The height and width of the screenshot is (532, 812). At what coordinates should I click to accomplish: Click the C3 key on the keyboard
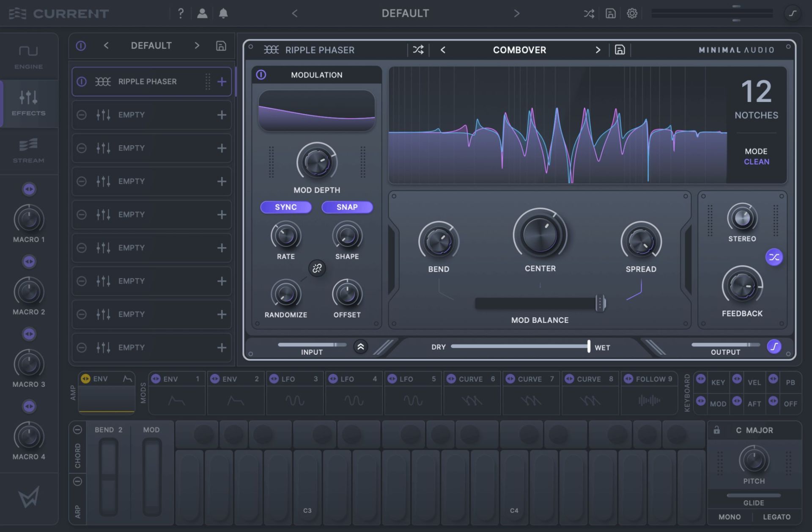307,488
